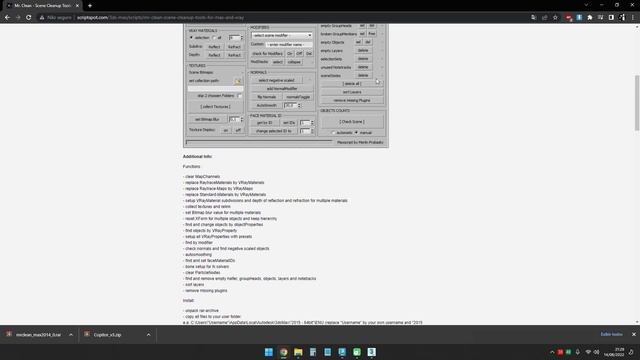The width and height of the screenshot is (640, 360).
Task: Select the Mr. Clean - Scene Cleanup Tools tab
Action: tap(42, 6)
